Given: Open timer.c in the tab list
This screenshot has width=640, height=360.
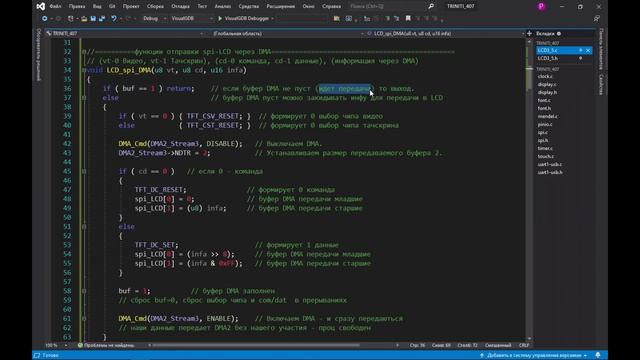Looking at the screenshot, I should coord(545,148).
